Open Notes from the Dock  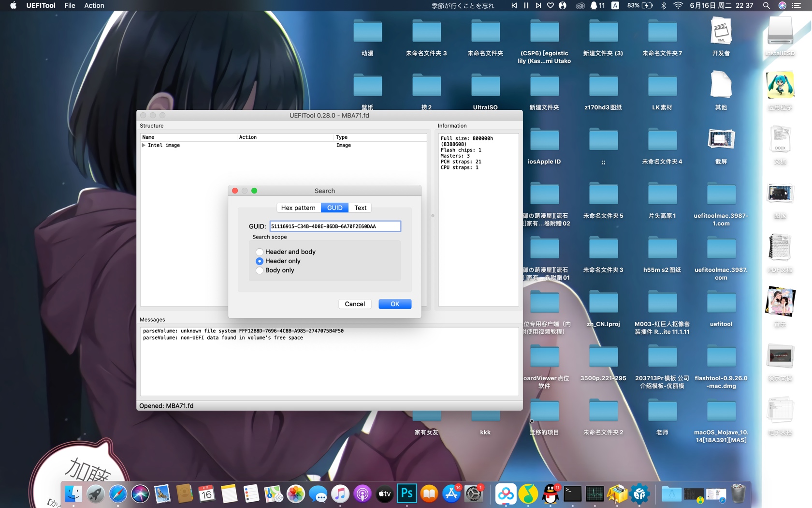pyautogui.click(x=229, y=494)
